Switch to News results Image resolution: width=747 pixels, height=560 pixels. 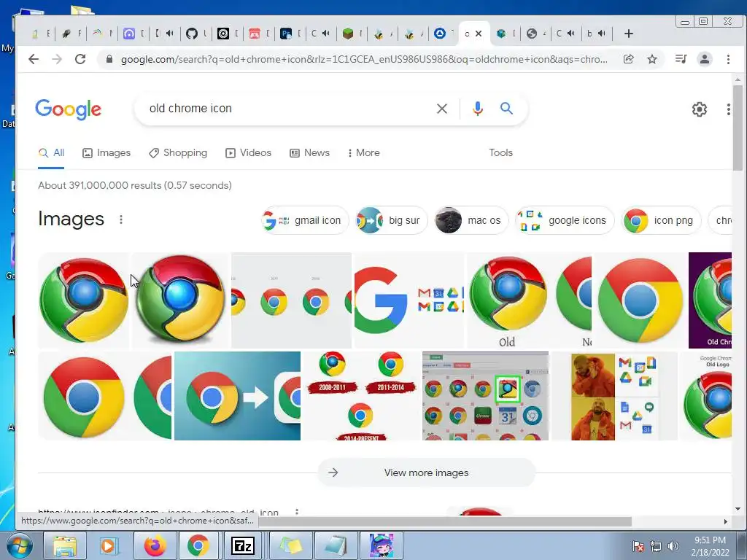(x=309, y=153)
